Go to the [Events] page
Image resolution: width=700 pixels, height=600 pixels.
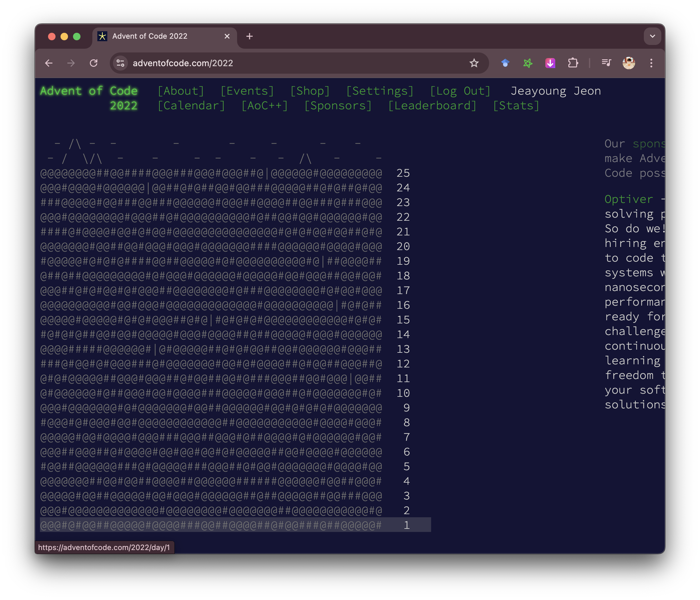click(247, 91)
